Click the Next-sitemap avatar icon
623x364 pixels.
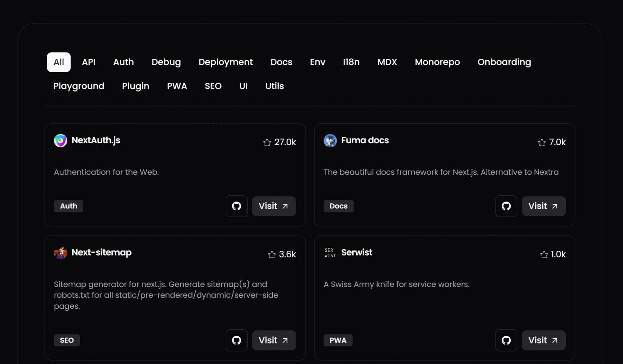pyautogui.click(x=60, y=253)
